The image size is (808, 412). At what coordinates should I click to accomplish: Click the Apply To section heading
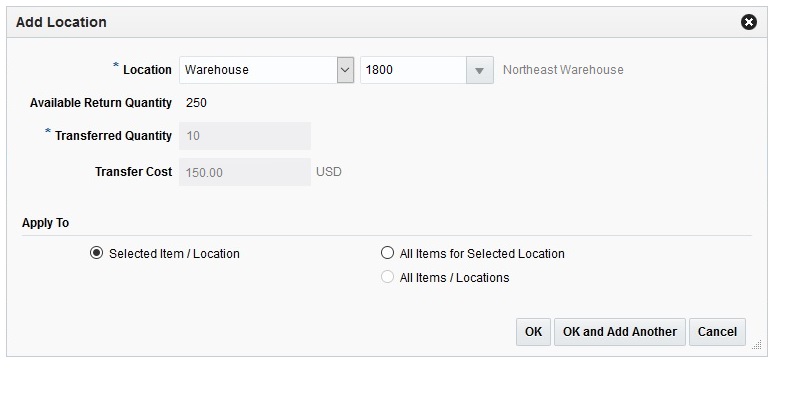tap(45, 223)
